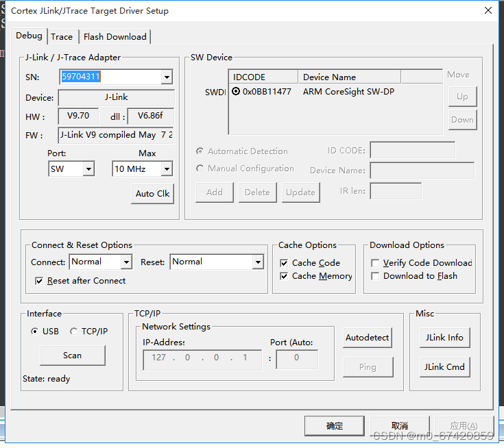Click the IDCODE column header
Image resolution: width=504 pixels, height=448 pixels.
tap(263, 77)
